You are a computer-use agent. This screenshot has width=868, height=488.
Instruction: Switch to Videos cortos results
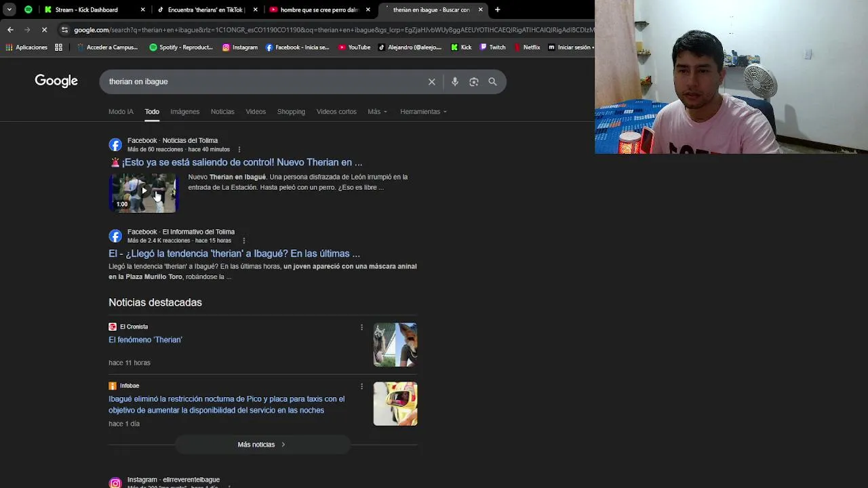click(336, 112)
